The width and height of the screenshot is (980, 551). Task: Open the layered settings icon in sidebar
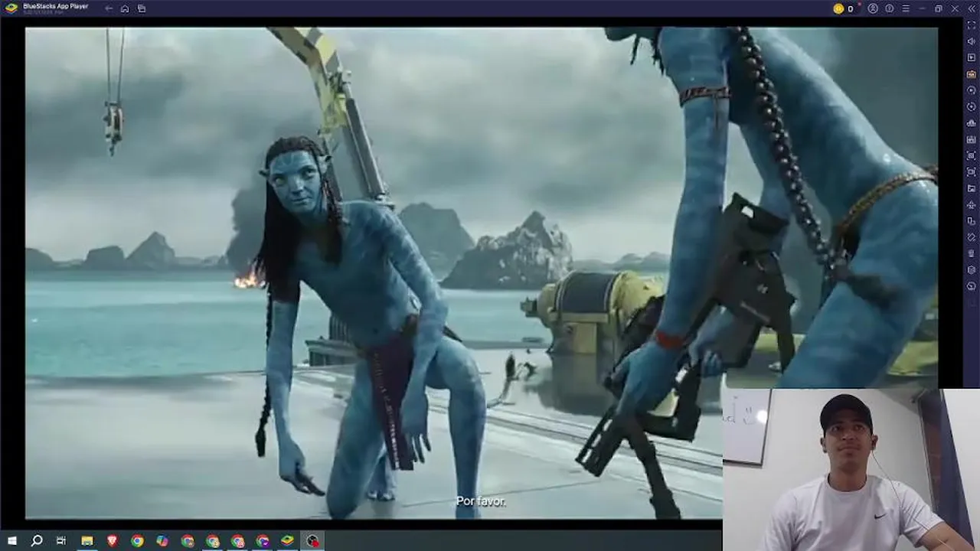[x=971, y=270]
